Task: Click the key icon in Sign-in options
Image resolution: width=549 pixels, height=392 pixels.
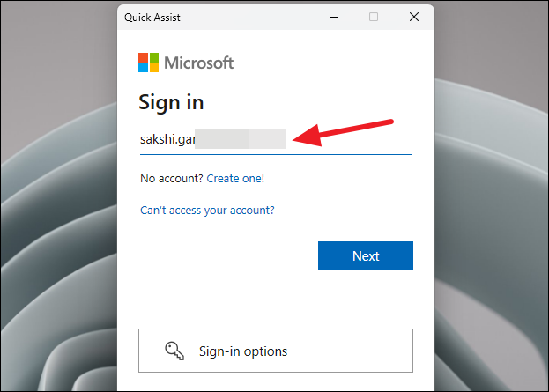Action: [x=174, y=351]
